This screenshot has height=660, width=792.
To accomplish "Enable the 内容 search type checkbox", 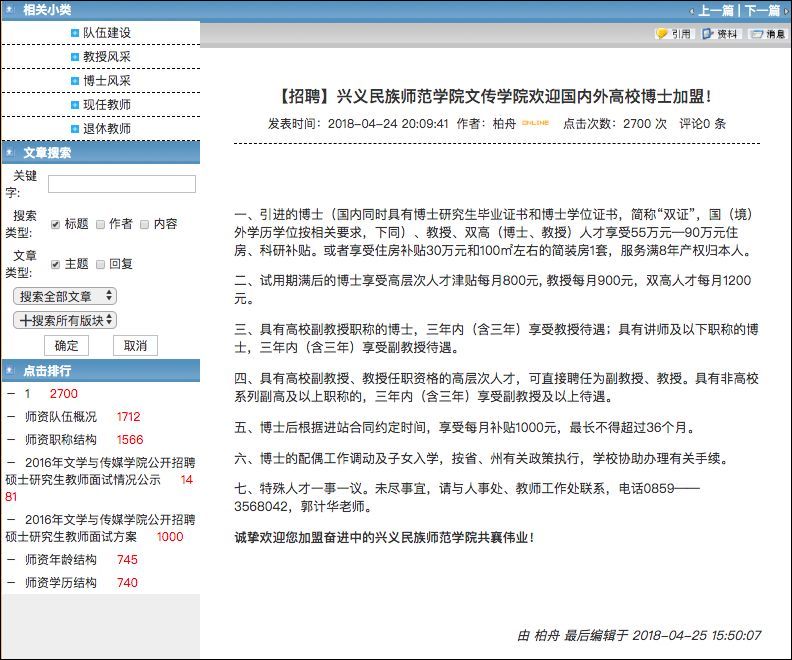I will pyautogui.click(x=144, y=224).
